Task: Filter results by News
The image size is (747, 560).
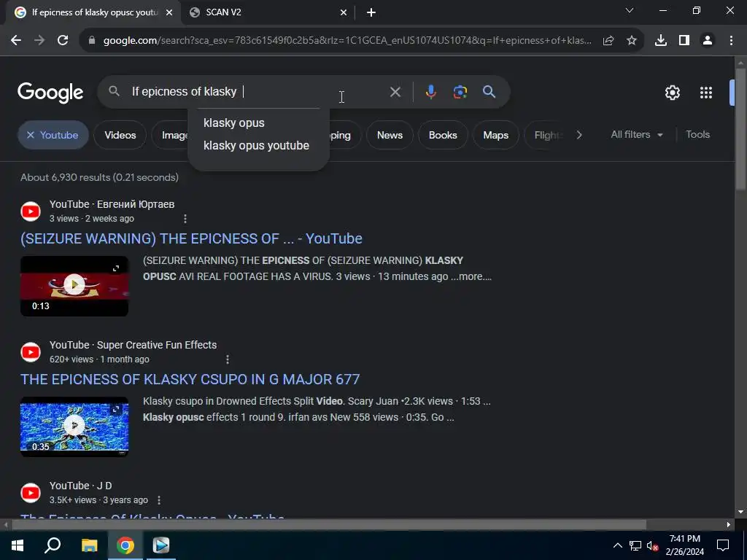Action: [x=390, y=135]
